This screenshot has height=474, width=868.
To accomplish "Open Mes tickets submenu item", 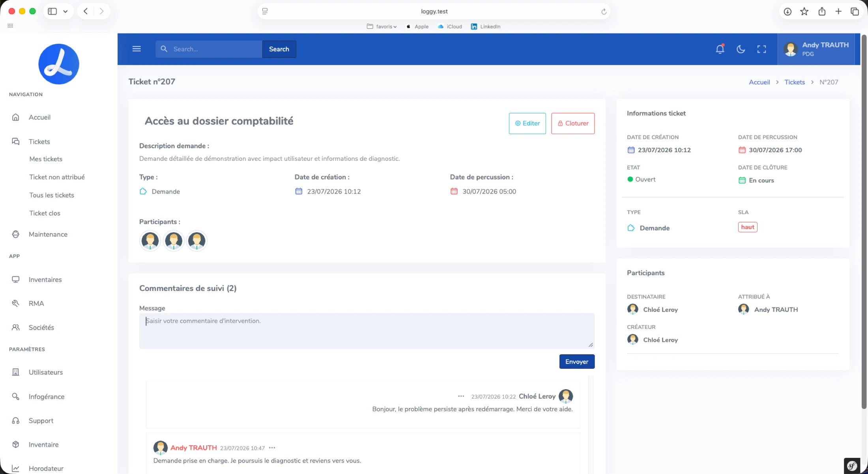I will [x=46, y=159].
